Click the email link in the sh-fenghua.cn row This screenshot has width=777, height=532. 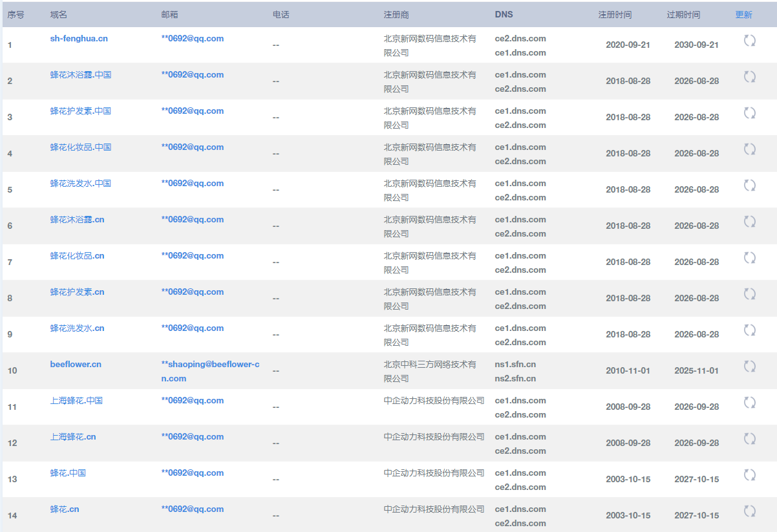193,38
